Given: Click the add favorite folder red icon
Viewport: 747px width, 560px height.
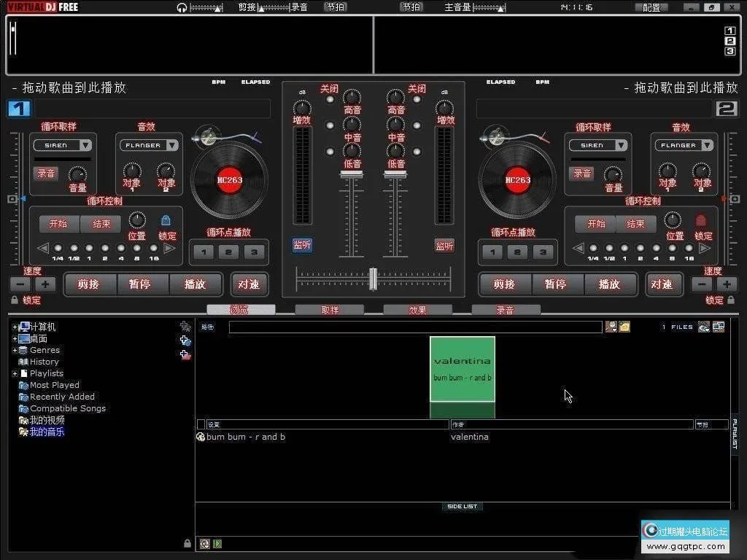Looking at the screenshot, I should pos(185,355).
